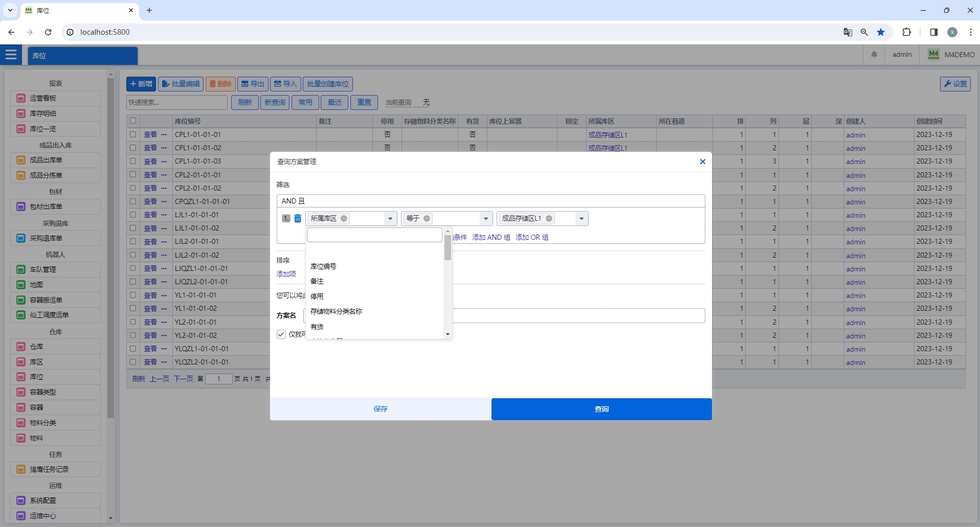Open 容器搬运单 in sidebar

pos(55,300)
